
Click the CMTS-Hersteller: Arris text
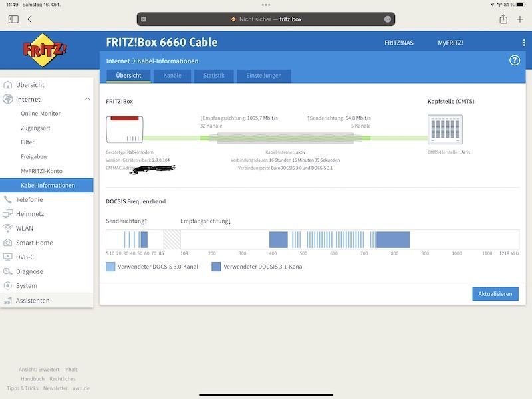tap(448, 152)
